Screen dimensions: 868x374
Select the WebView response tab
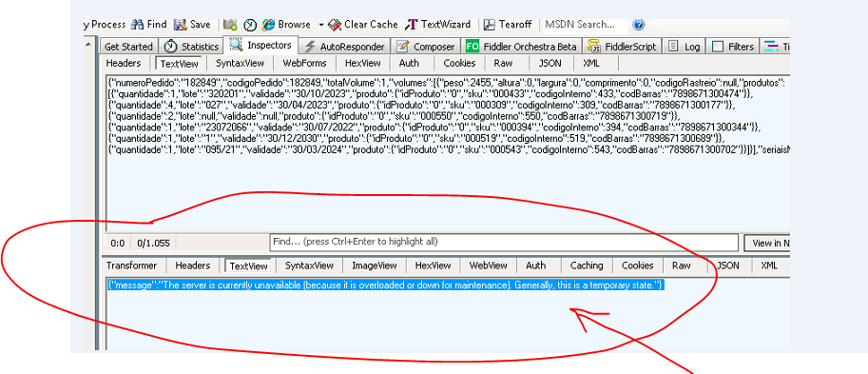point(489,266)
